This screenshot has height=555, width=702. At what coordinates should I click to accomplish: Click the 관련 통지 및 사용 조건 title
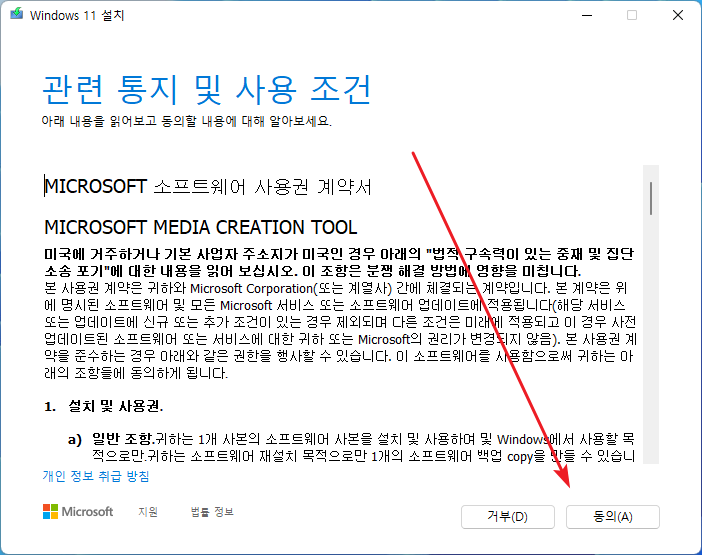(207, 90)
